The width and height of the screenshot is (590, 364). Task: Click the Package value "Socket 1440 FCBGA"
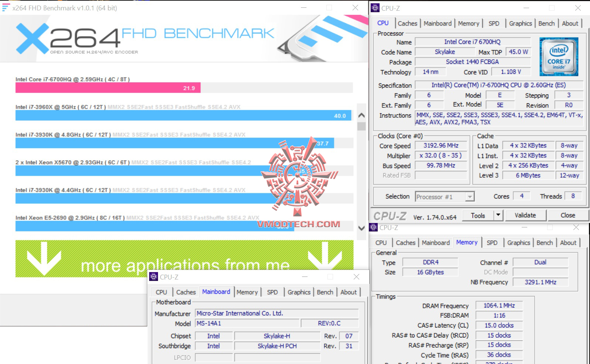click(x=472, y=62)
